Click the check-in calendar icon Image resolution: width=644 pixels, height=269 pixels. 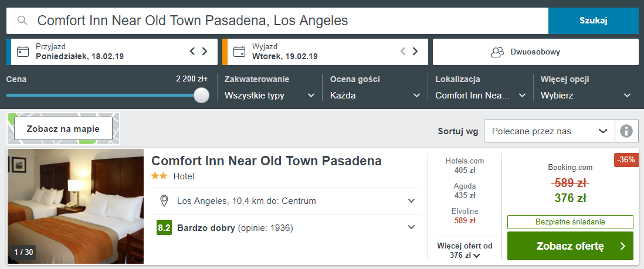pos(23,52)
